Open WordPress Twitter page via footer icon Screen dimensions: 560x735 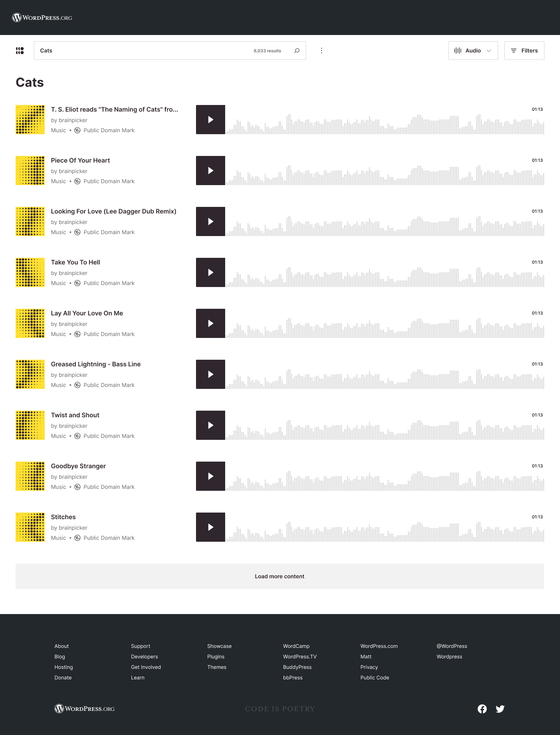coord(500,709)
